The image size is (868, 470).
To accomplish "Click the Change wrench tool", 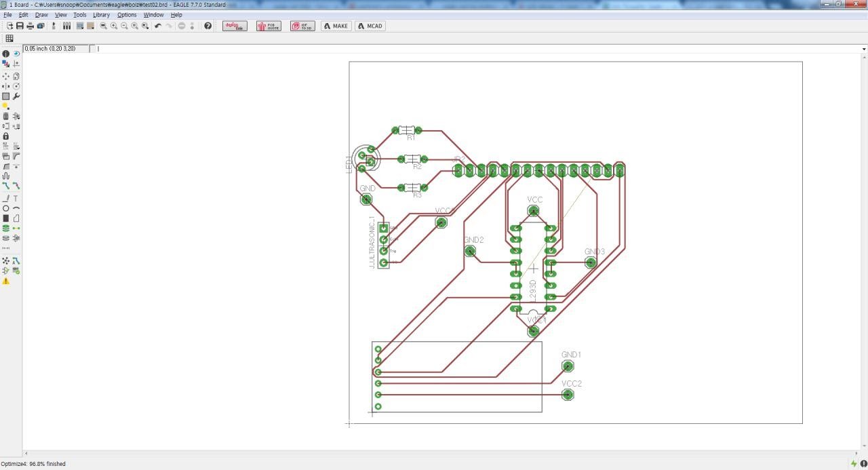I will 16,96.
